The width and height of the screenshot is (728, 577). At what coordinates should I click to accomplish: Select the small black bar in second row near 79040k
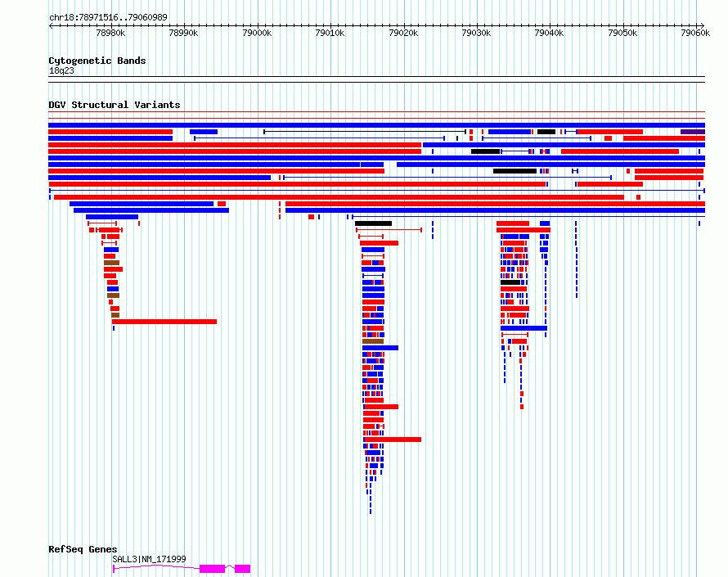coord(546,132)
